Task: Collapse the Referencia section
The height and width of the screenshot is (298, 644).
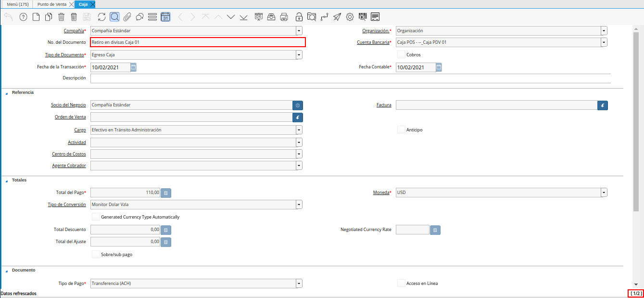Action: tap(7, 92)
